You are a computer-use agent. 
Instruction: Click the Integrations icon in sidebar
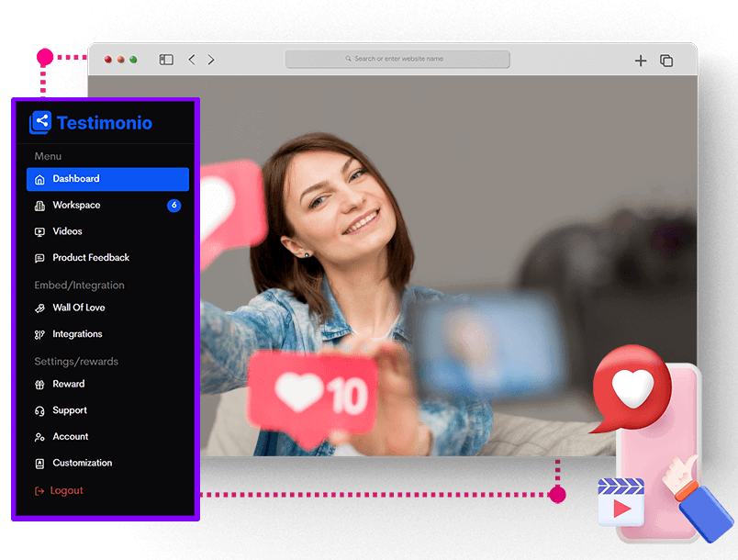pos(39,335)
